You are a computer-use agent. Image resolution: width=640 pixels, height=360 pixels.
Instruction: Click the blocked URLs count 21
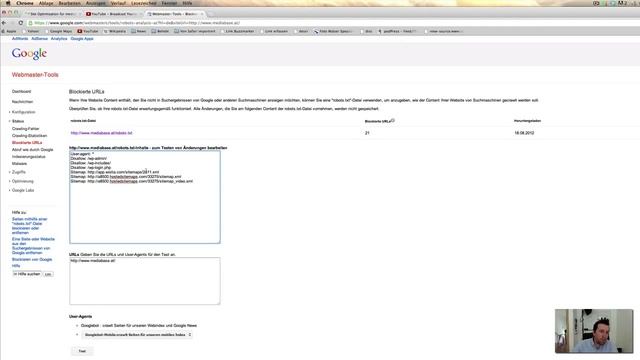(367, 133)
